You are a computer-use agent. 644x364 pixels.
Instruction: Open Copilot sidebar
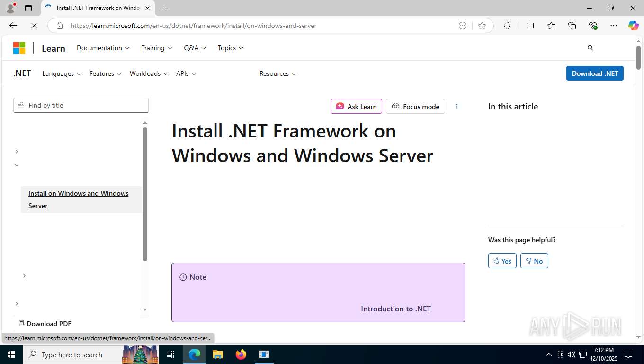tap(633, 26)
